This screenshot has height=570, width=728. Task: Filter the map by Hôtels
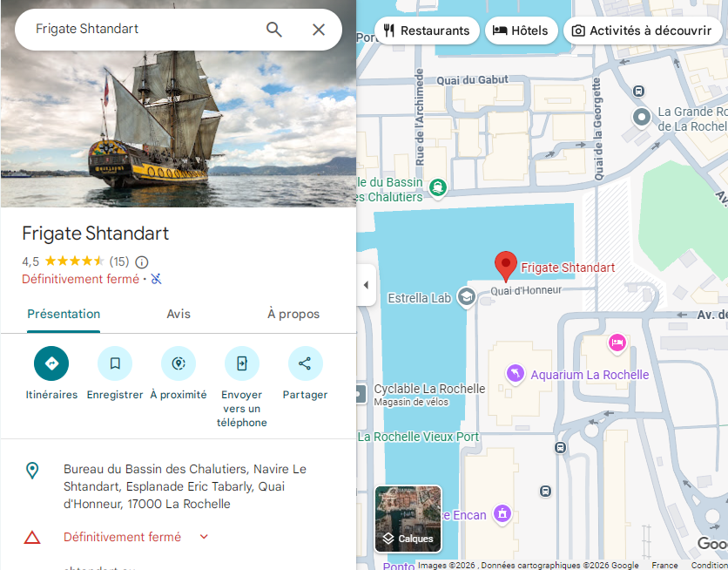point(521,31)
